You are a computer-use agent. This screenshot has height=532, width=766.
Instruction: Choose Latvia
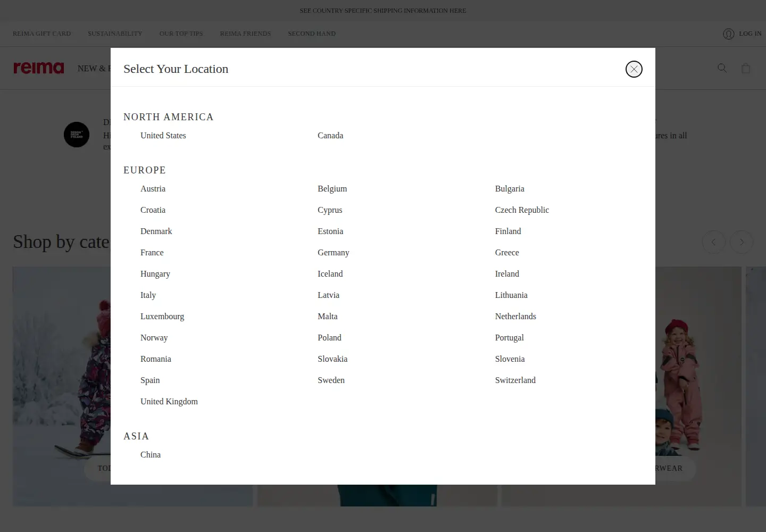pyautogui.click(x=328, y=295)
